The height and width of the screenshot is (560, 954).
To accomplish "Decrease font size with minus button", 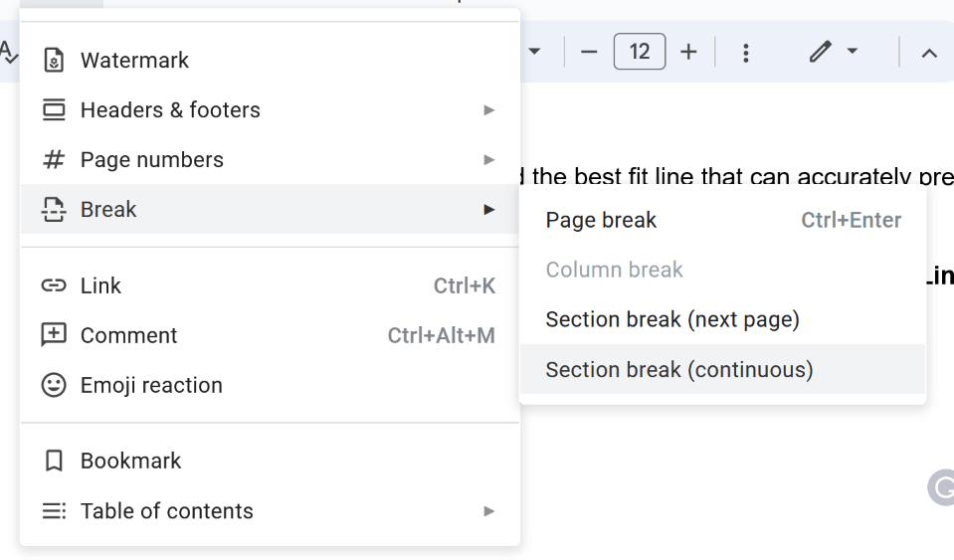I will coord(589,52).
